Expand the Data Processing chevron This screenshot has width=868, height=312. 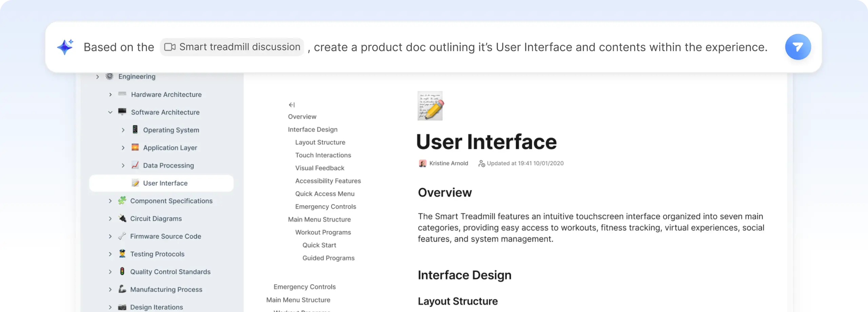tap(123, 165)
